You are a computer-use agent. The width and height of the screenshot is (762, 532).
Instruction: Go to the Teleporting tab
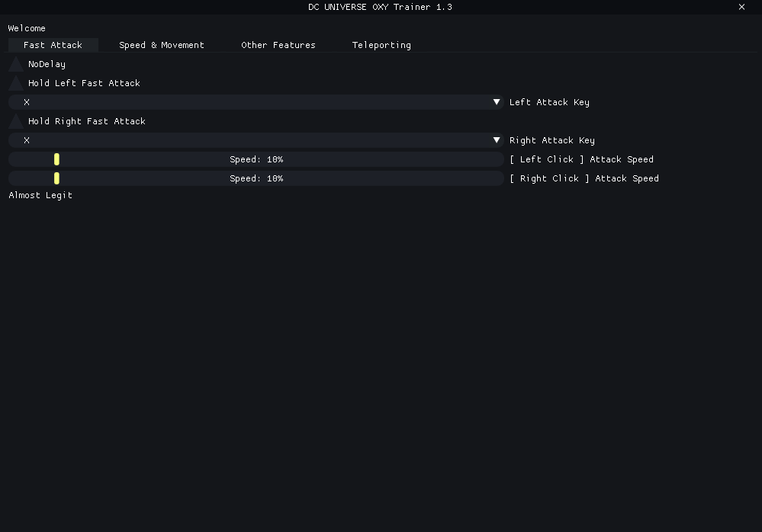coord(381,45)
